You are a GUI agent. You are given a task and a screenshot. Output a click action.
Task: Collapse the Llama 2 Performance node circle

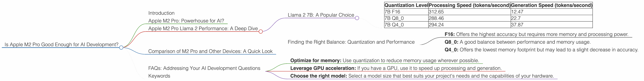(261, 31)
